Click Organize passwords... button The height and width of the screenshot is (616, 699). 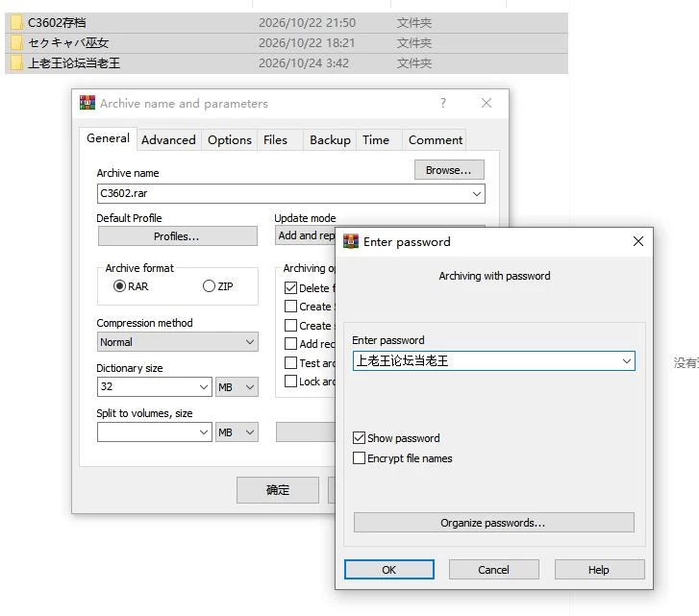[493, 523]
